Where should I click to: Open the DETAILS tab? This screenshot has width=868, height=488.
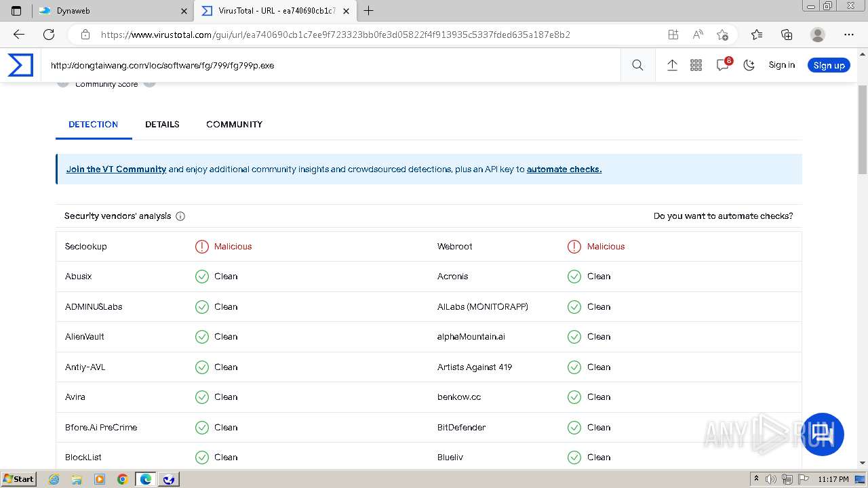point(162,125)
